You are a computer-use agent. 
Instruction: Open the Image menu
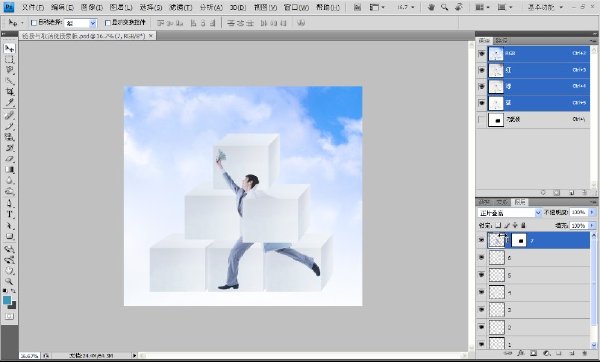pos(92,7)
